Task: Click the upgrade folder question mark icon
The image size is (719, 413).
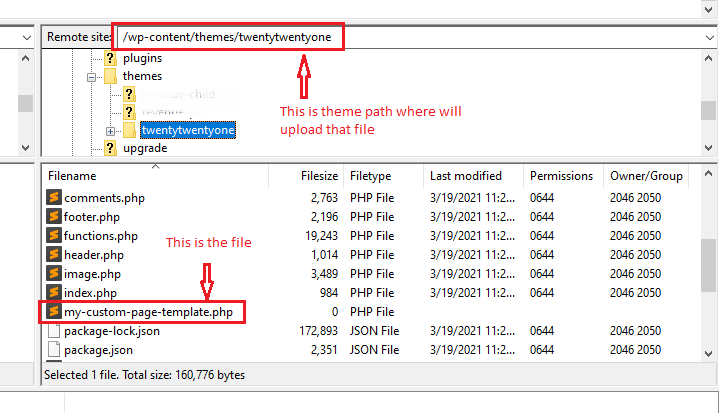Action: pos(110,148)
